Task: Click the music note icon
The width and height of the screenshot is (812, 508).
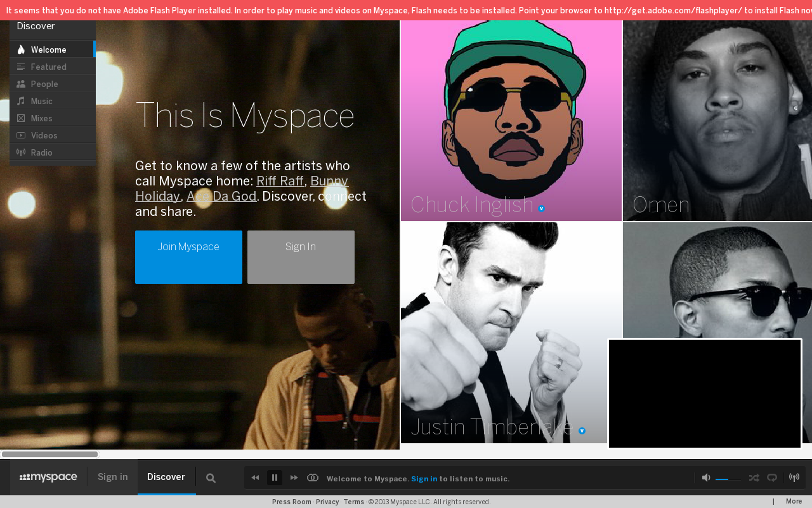Action: coord(21,101)
